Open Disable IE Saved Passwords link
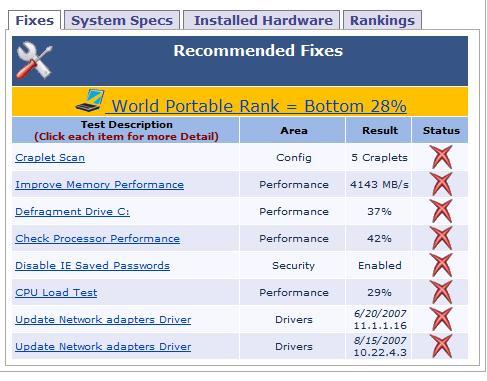The width and height of the screenshot is (487, 381). 92,265
